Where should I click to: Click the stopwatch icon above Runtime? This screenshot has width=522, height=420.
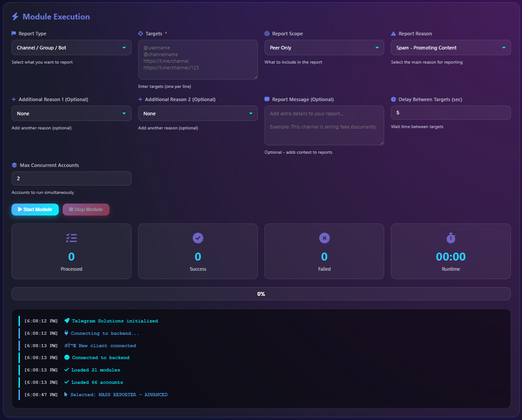[x=450, y=238]
